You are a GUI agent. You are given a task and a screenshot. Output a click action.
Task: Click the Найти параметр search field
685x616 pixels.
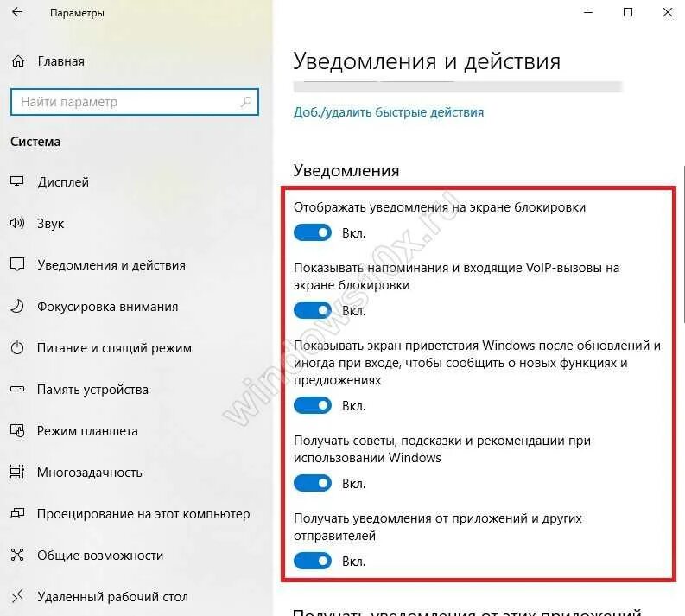pyautogui.click(x=135, y=102)
